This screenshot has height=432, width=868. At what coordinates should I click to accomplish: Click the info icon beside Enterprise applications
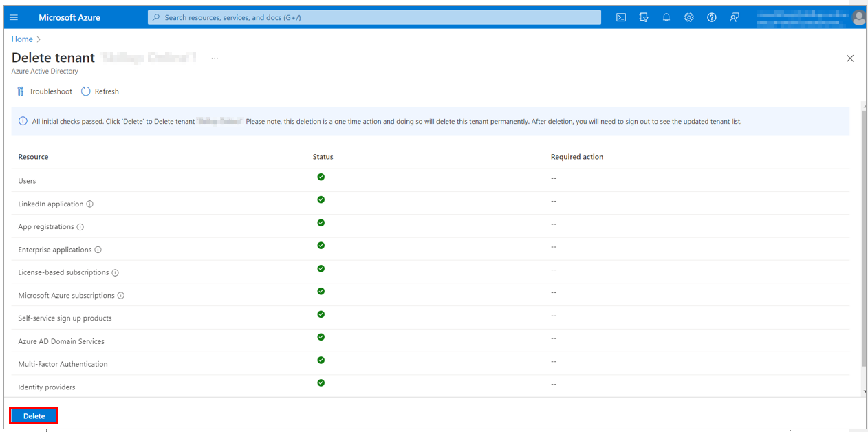tap(98, 250)
